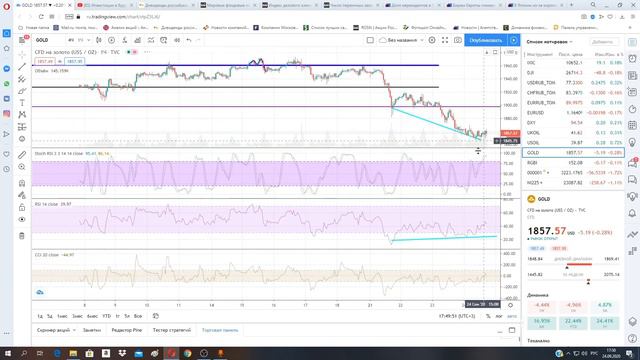
Task: Open the emoji icons tool
Action: [22, 139]
